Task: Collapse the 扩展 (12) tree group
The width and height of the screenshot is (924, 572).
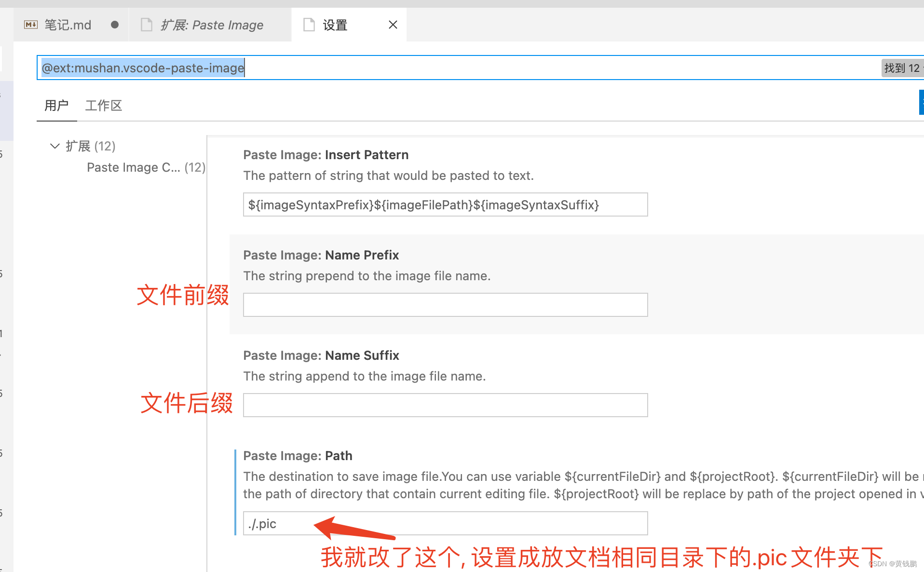Action: (55, 146)
